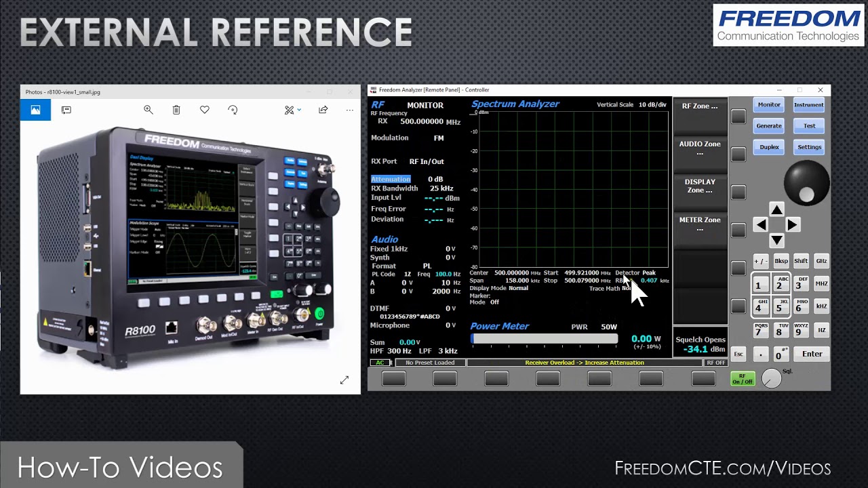
Task: Rotate the photo in Photos window
Action: point(233,110)
